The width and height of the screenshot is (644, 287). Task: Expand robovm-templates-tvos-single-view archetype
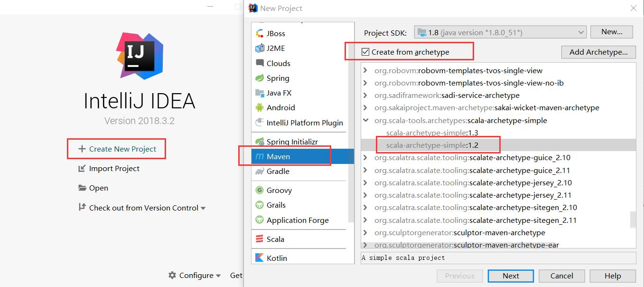[x=365, y=70]
